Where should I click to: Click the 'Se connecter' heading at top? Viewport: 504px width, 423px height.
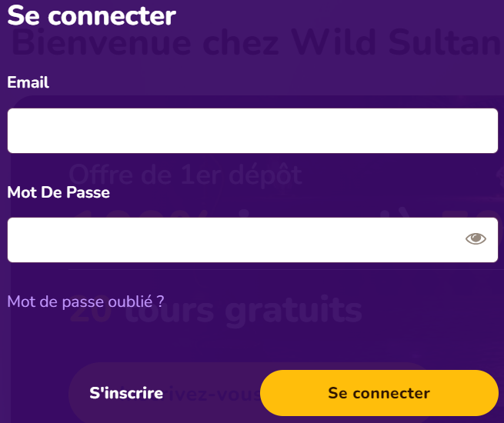[x=92, y=15]
